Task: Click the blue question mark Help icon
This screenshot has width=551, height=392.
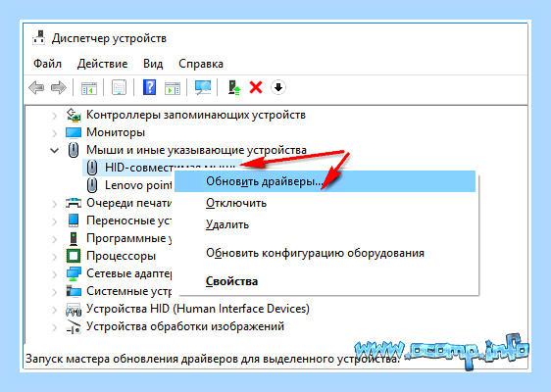Action: click(149, 87)
